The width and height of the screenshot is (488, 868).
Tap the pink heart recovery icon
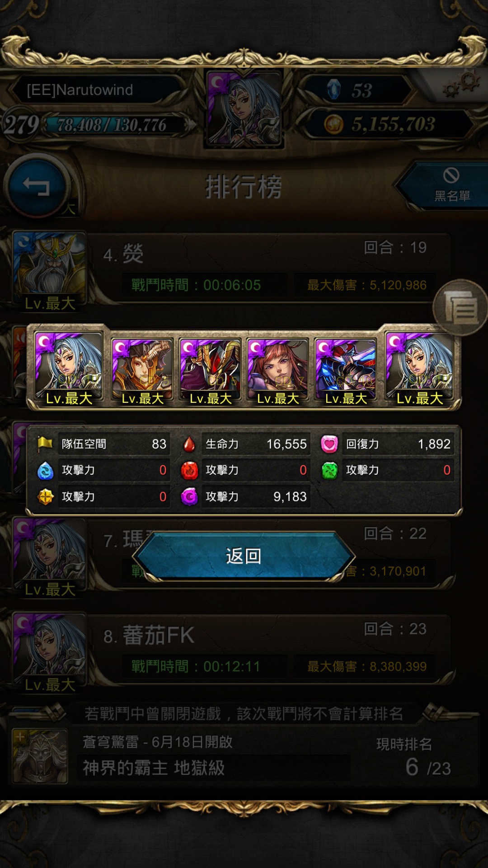coord(329,444)
